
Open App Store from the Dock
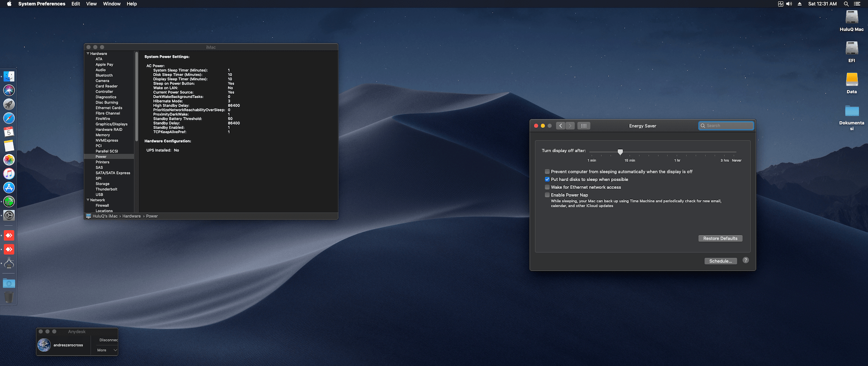[x=9, y=188]
